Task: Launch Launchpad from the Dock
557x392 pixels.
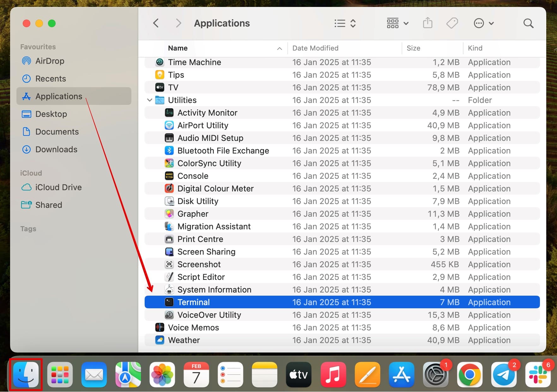Action: pos(60,375)
